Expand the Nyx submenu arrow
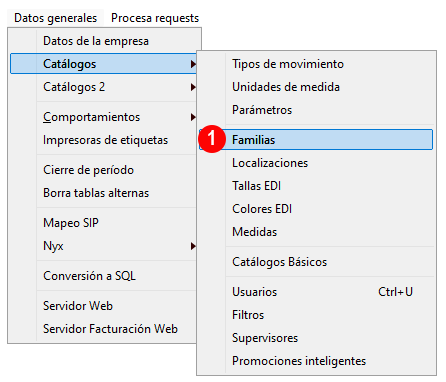The width and height of the screenshot is (446, 382). tap(193, 246)
